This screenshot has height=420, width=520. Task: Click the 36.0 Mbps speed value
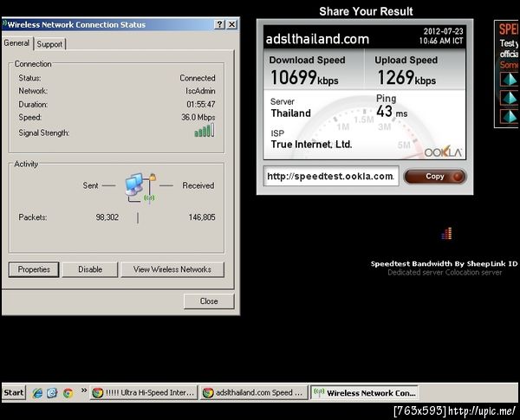(198, 118)
